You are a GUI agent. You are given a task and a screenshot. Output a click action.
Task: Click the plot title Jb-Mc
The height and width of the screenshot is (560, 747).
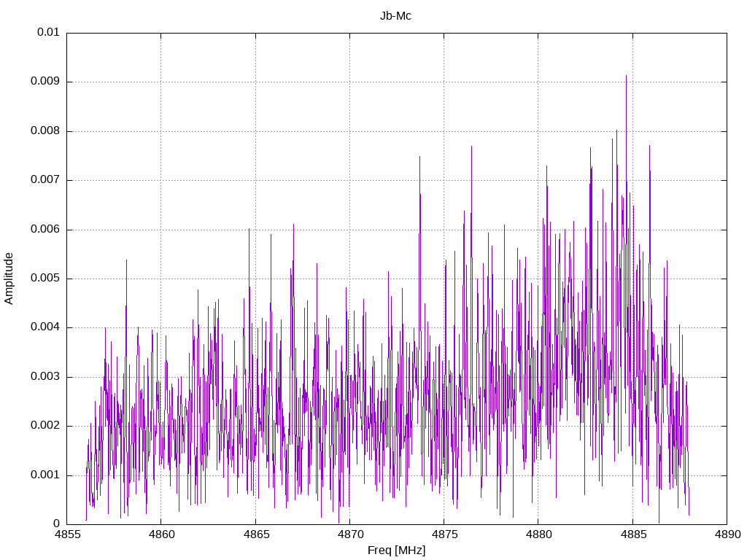395,16
